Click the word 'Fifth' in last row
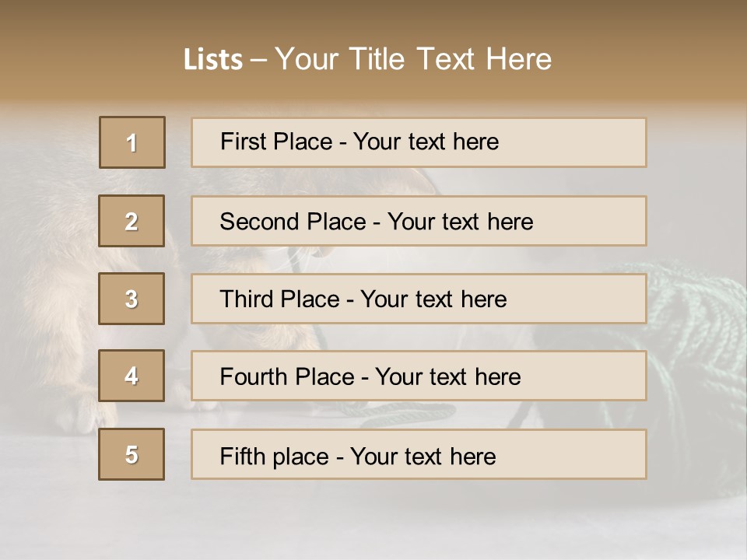Viewport: 747px width, 560px height. (243, 456)
